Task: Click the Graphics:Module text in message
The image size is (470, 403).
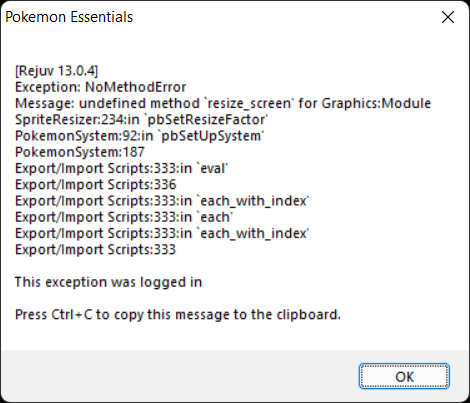Action: tap(376, 103)
